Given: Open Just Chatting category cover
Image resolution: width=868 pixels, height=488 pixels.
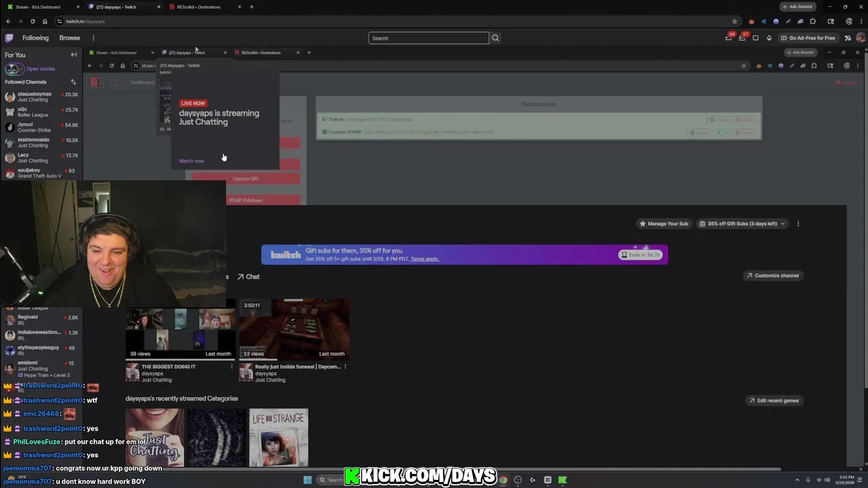Looking at the screenshot, I should coord(155,438).
